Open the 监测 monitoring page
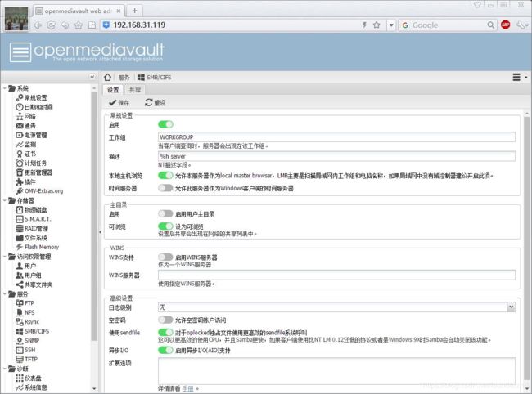 tap(26, 145)
